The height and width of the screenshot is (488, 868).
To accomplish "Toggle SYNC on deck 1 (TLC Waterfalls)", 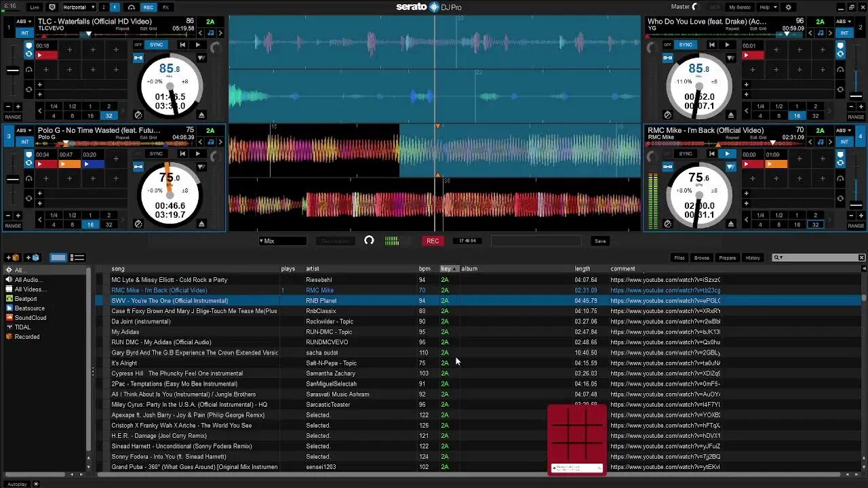I will [x=157, y=45].
